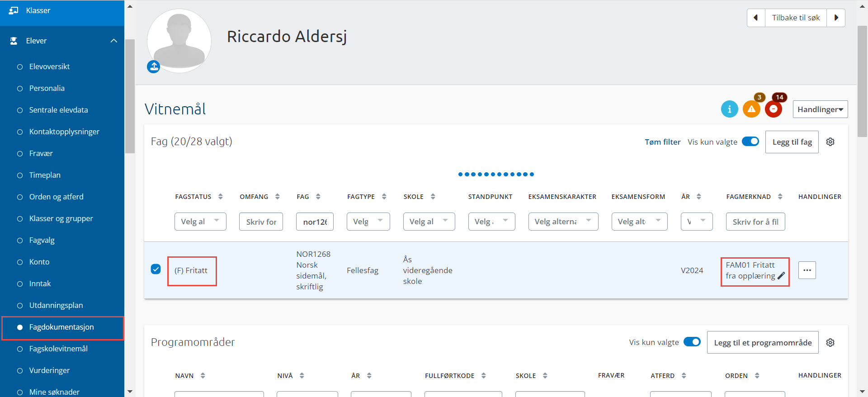
Task: Go to previous student arrow
Action: click(x=756, y=18)
